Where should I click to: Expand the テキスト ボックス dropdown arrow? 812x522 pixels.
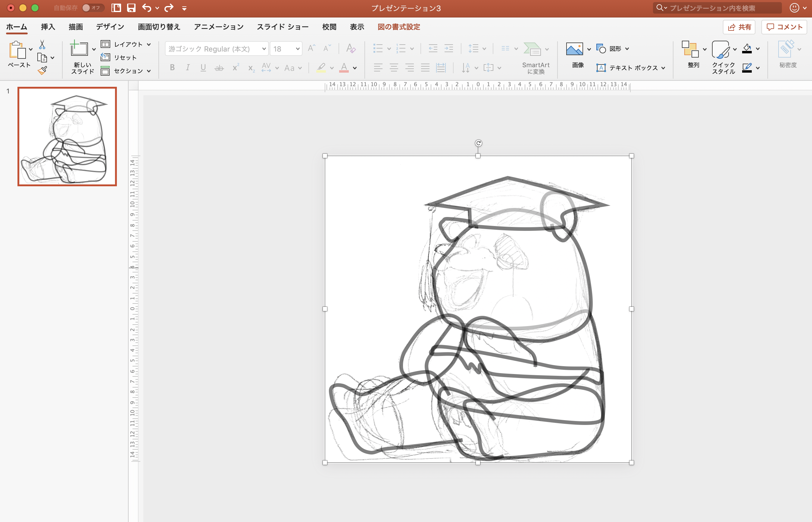(663, 68)
